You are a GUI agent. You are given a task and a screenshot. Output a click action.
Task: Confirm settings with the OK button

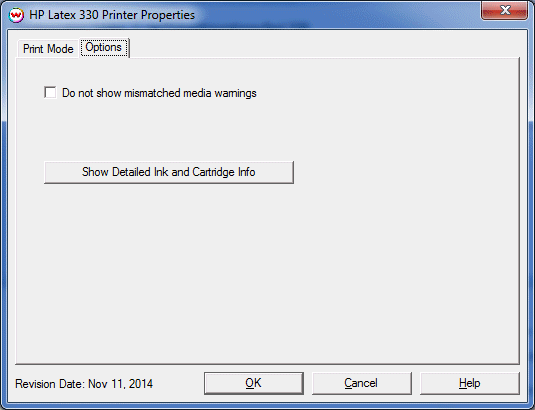point(254,383)
